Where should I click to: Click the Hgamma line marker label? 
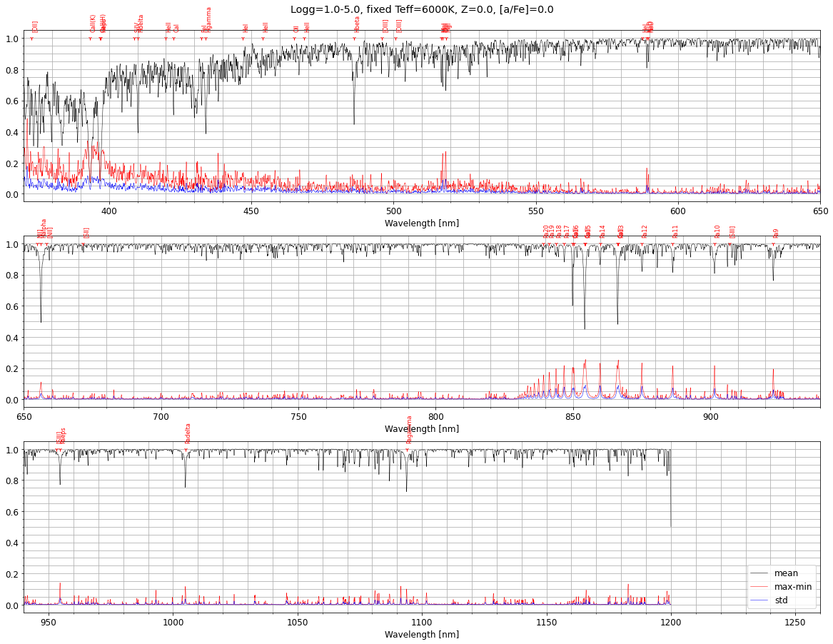(x=208, y=19)
